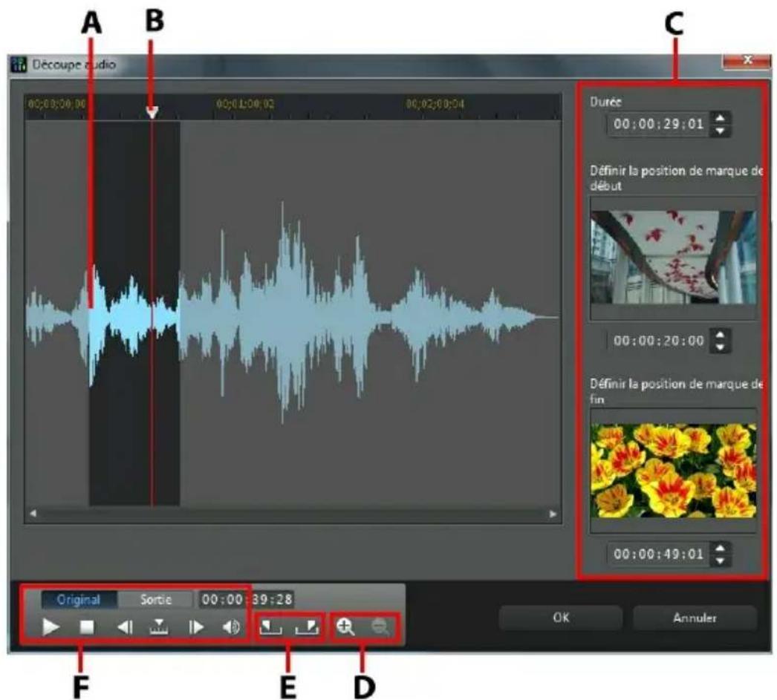Play the audio clip

pos(51,627)
